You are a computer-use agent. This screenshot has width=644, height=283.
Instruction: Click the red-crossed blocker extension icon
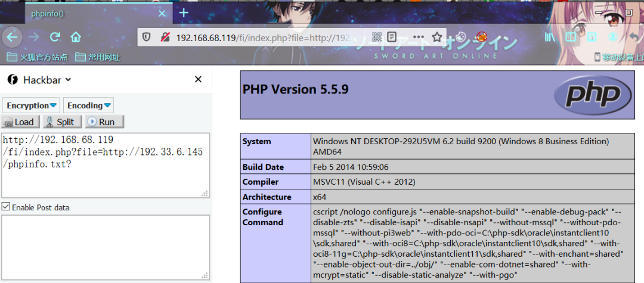click(x=482, y=38)
